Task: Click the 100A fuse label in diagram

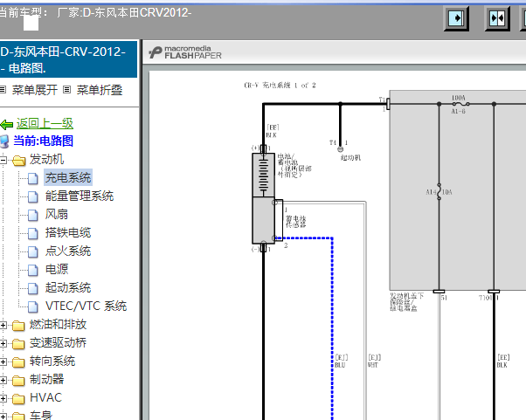Action: click(x=458, y=98)
